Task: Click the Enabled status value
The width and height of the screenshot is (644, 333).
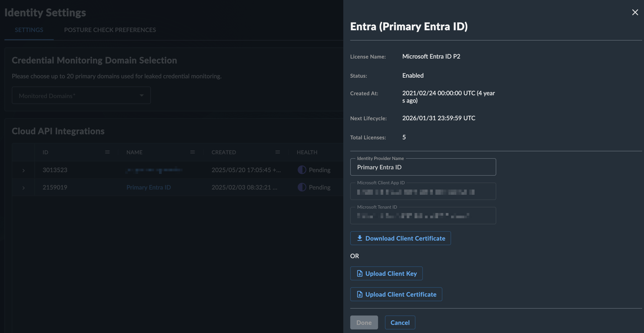Action: [413, 75]
